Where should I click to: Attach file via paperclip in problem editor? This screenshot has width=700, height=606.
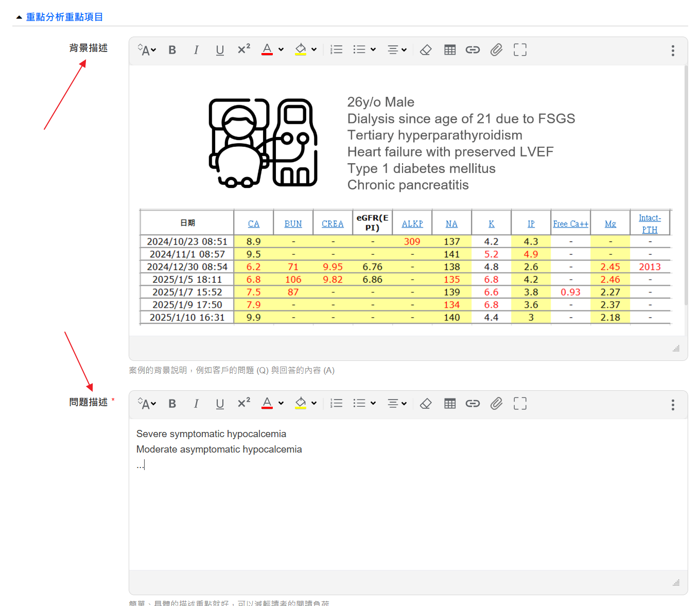point(496,404)
